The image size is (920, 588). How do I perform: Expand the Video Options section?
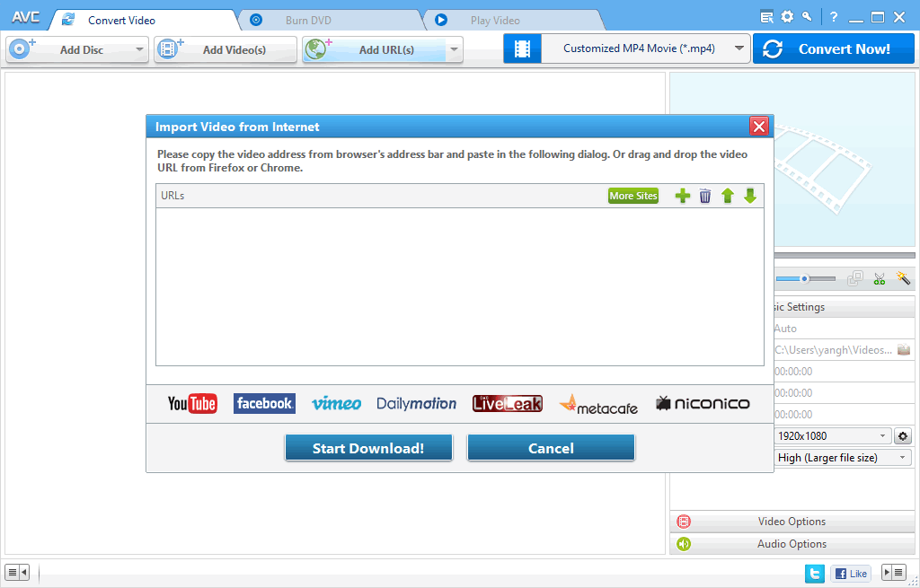(x=792, y=522)
